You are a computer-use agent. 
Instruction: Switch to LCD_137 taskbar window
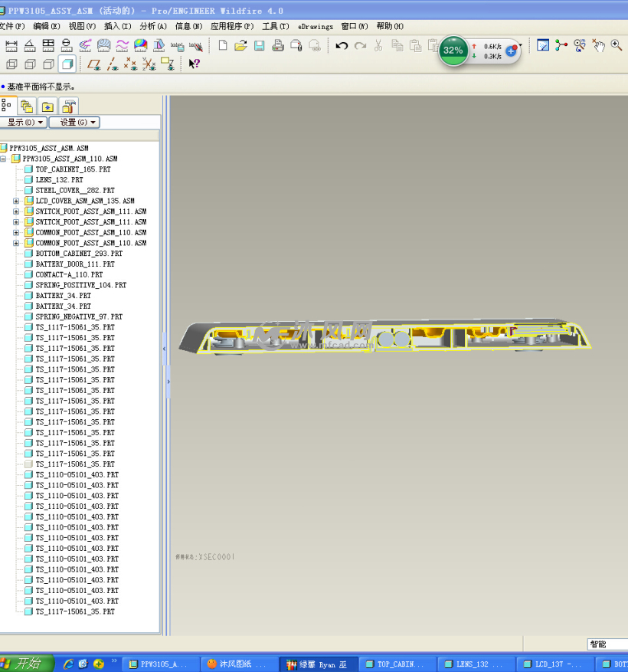click(555, 664)
